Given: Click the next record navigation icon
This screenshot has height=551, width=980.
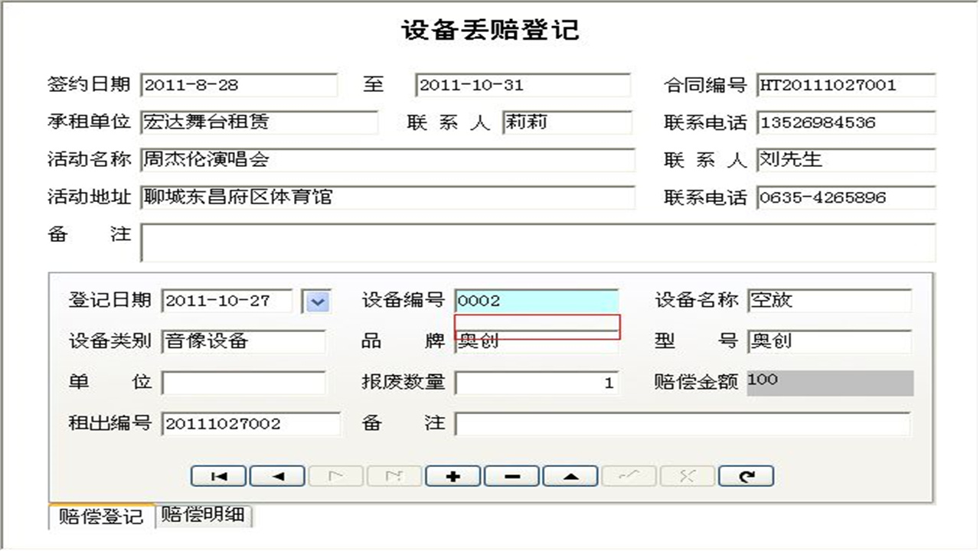Looking at the screenshot, I should (336, 475).
